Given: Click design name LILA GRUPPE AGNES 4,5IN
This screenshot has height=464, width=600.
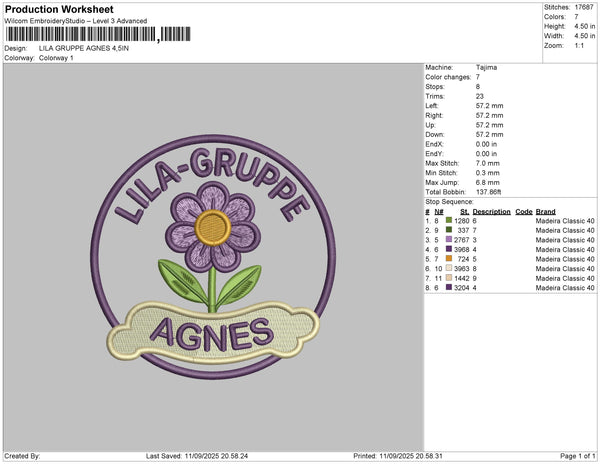Looking at the screenshot, I should click(x=84, y=49).
